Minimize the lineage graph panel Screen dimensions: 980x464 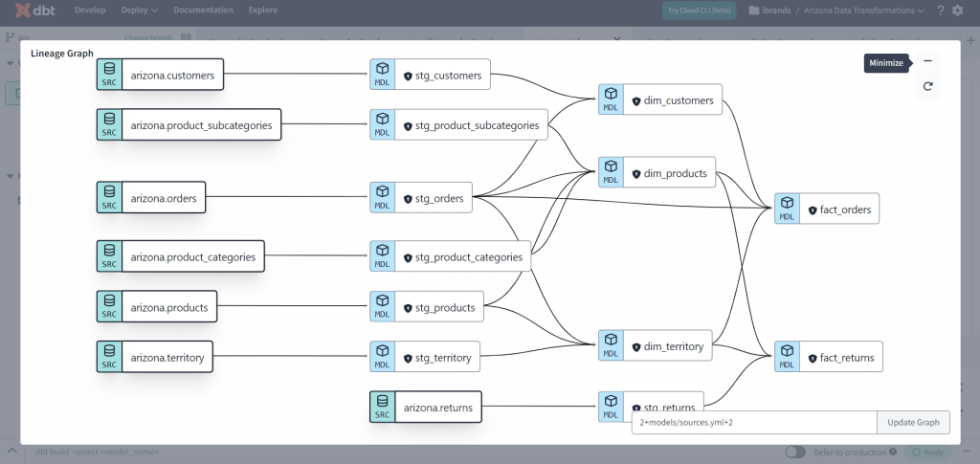tap(926, 61)
